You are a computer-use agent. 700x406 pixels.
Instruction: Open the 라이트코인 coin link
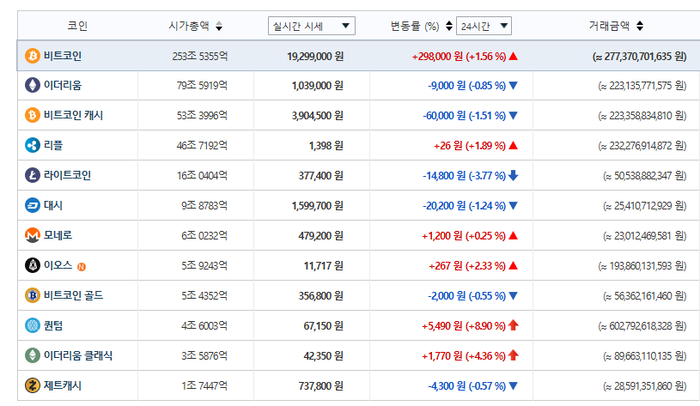click(67, 175)
